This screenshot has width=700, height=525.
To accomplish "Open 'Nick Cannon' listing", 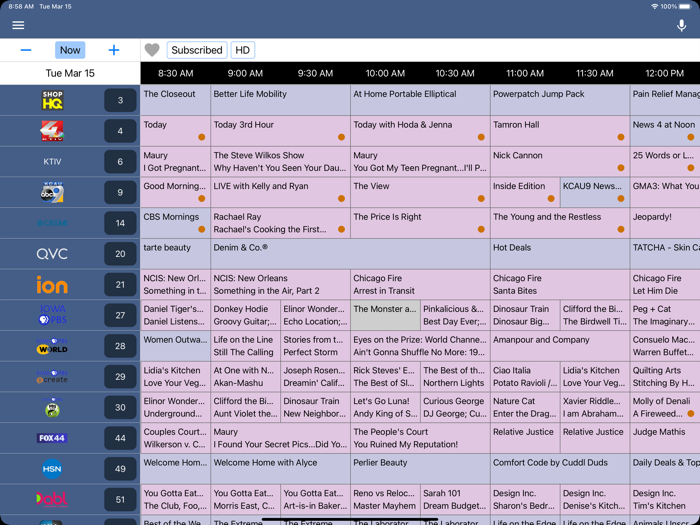I will pos(560,162).
